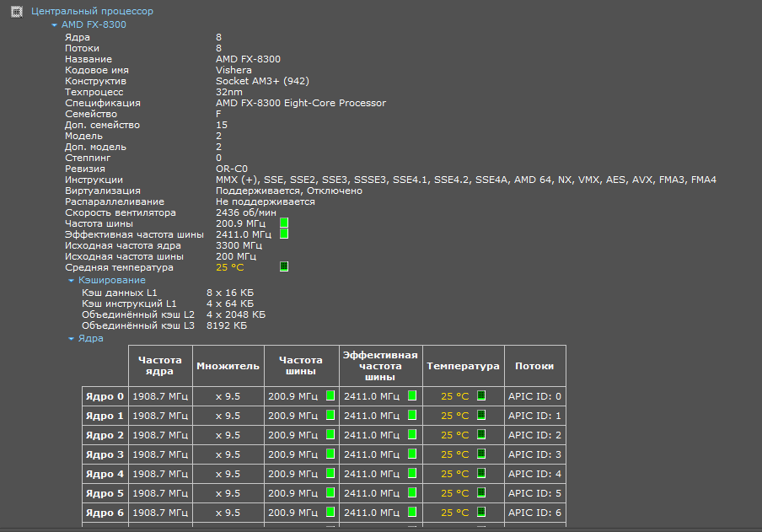Click the Кэширование section label
This screenshot has height=532, width=762.
point(112,280)
